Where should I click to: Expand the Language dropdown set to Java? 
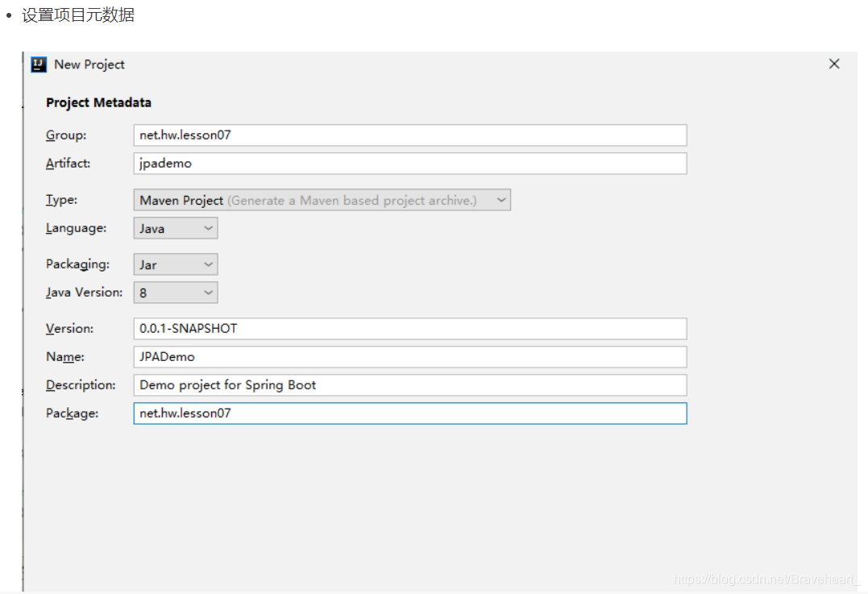[176, 228]
